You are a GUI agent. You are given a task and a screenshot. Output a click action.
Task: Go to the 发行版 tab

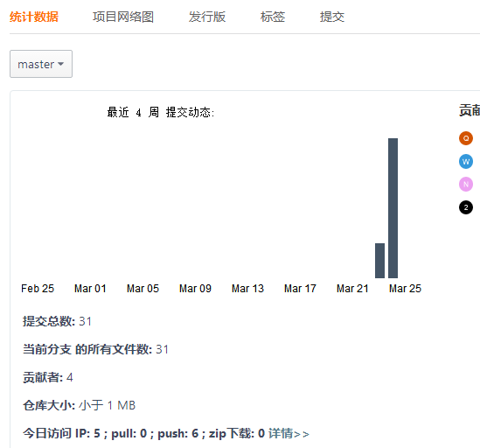[x=207, y=17]
